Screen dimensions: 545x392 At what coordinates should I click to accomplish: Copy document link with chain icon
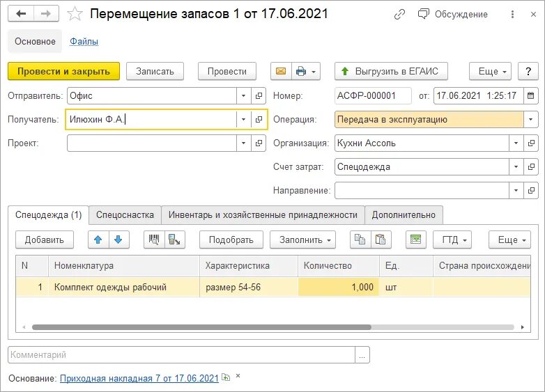400,14
